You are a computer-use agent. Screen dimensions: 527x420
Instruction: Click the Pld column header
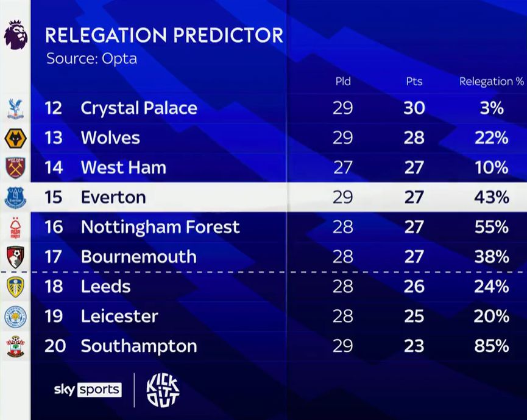[343, 82]
